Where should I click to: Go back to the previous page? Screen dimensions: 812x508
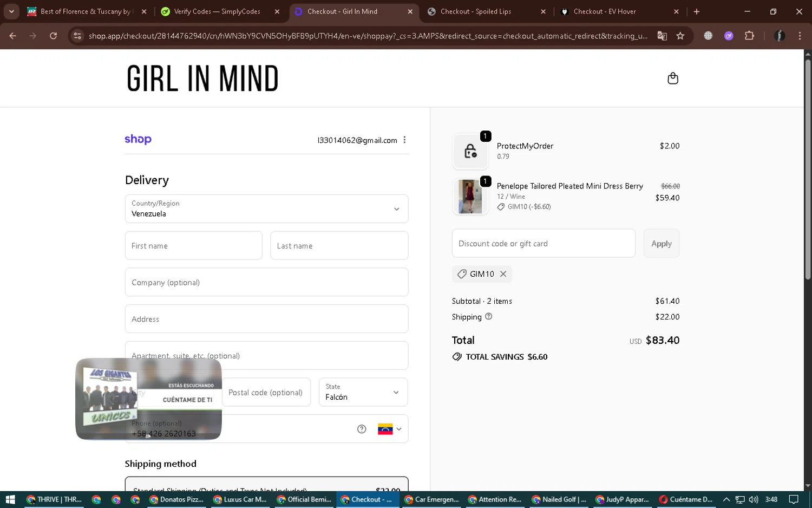pyautogui.click(x=13, y=36)
